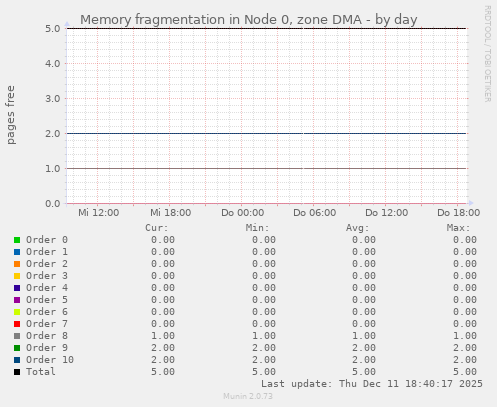Select the 'Order 0' legend label
Image resolution: width=497 pixels, height=407 pixels.
[47, 240]
